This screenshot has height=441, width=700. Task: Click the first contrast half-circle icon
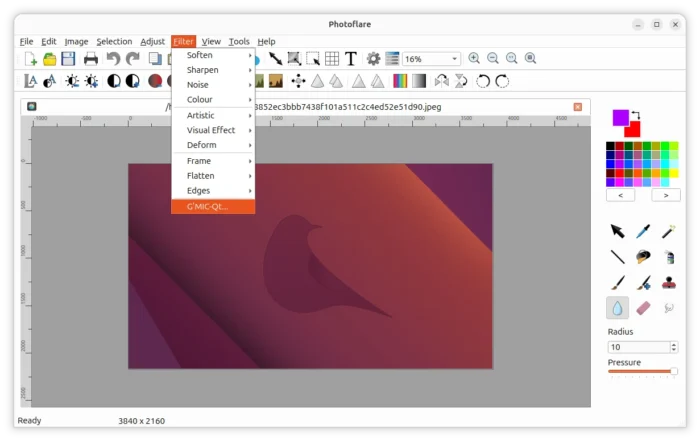[x=114, y=81]
